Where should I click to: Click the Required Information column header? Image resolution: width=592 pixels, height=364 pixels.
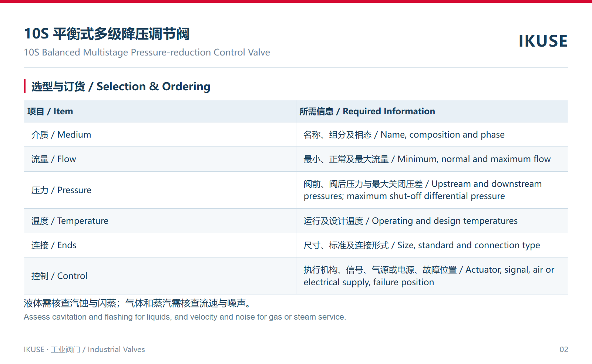click(367, 111)
